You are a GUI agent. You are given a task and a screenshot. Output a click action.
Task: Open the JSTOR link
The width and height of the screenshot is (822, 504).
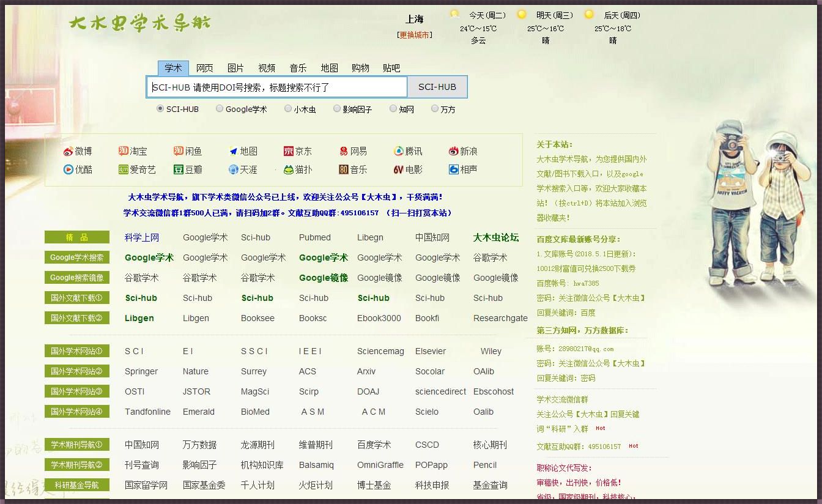pos(196,391)
